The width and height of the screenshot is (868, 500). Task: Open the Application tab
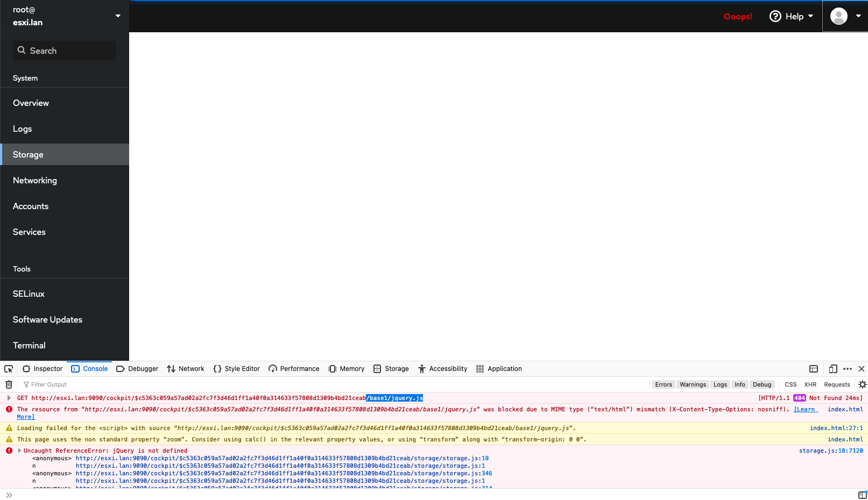pyautogui.click(x=499, y=369)
